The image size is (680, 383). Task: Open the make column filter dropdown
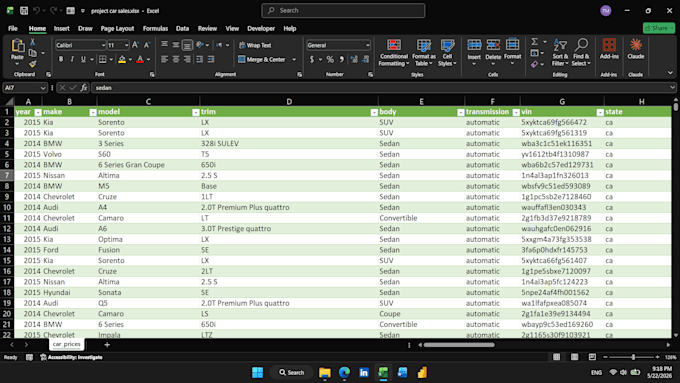tap(92, 112)
